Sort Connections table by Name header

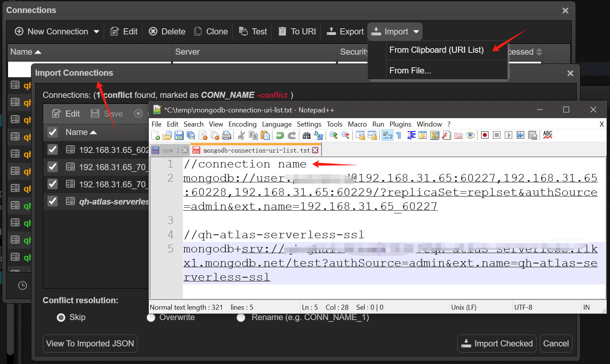point(26,52)
